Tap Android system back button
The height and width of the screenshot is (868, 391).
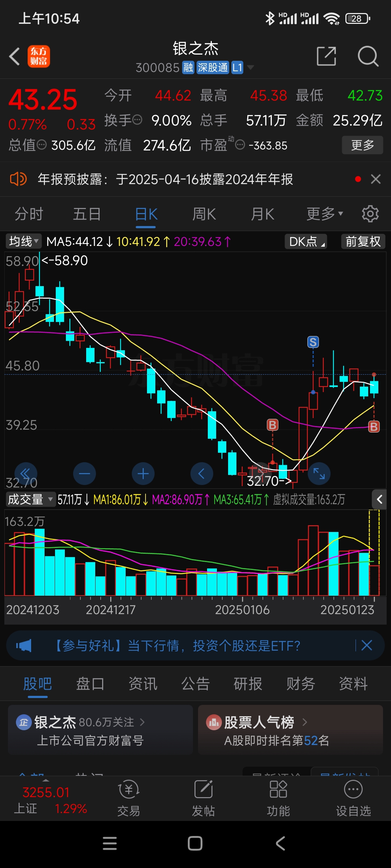(281, 843)
